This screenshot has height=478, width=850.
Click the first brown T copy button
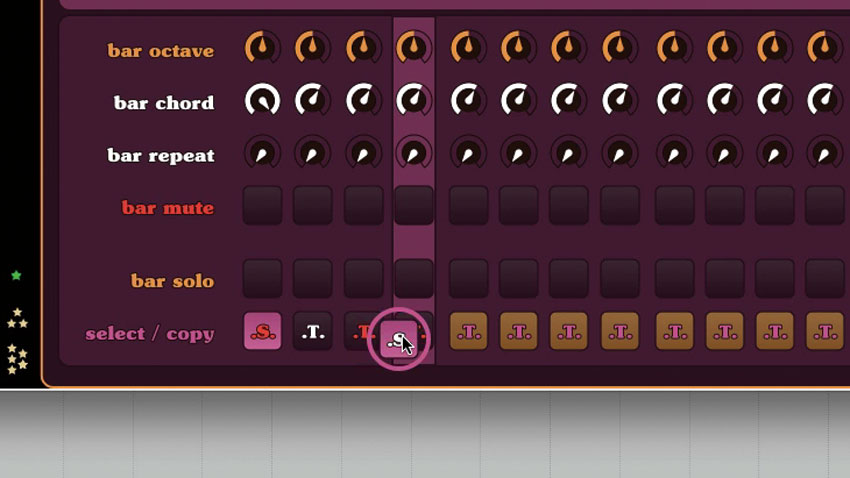[468, 331]
